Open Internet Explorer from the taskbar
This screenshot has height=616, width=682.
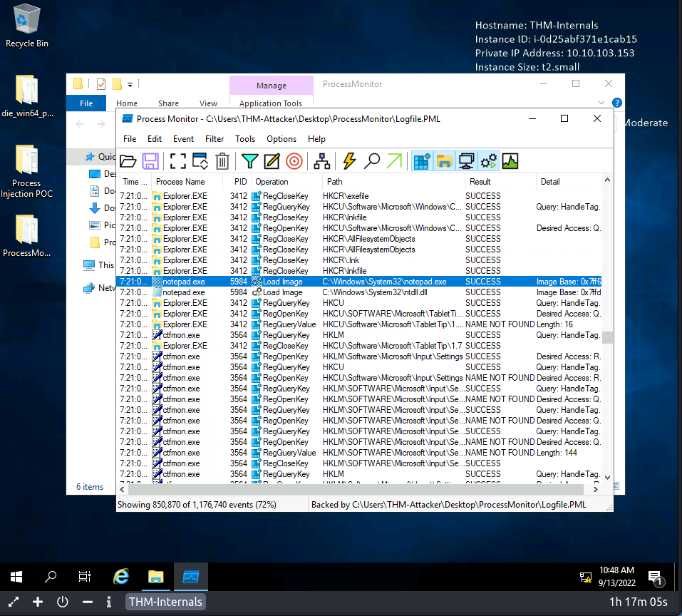point(122,577)
